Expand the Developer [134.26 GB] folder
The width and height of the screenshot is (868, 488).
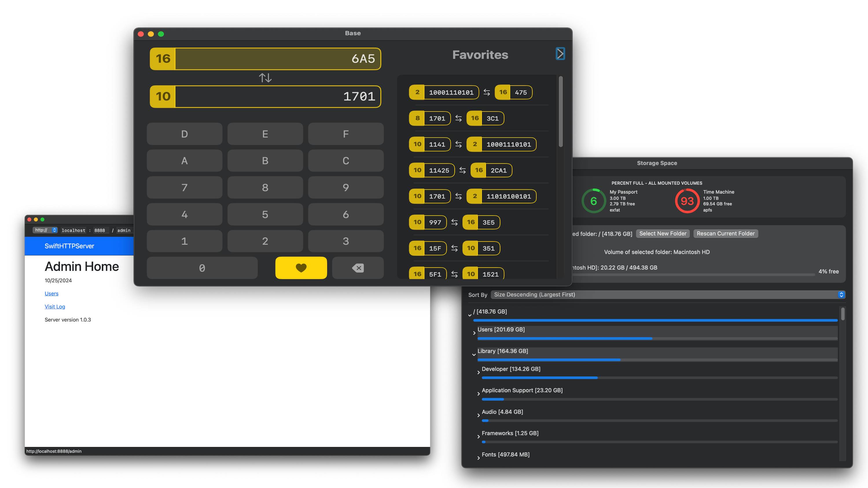click(x=478, y=372)
